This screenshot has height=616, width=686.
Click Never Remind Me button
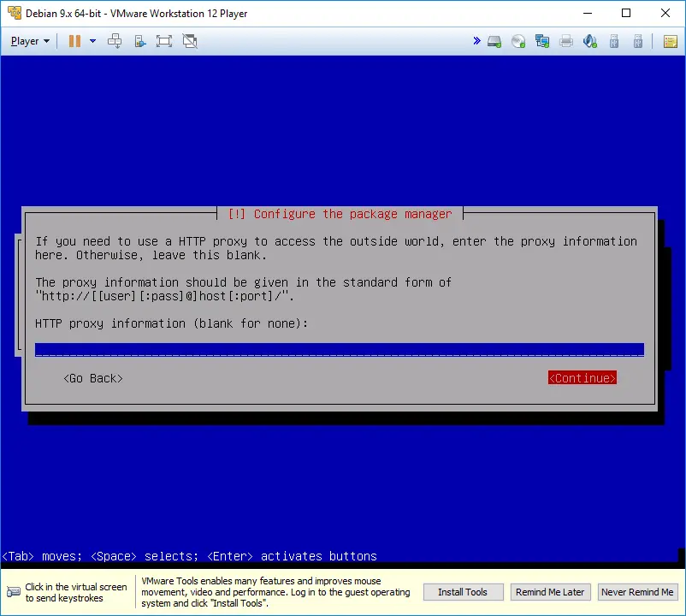pos(637,592)
